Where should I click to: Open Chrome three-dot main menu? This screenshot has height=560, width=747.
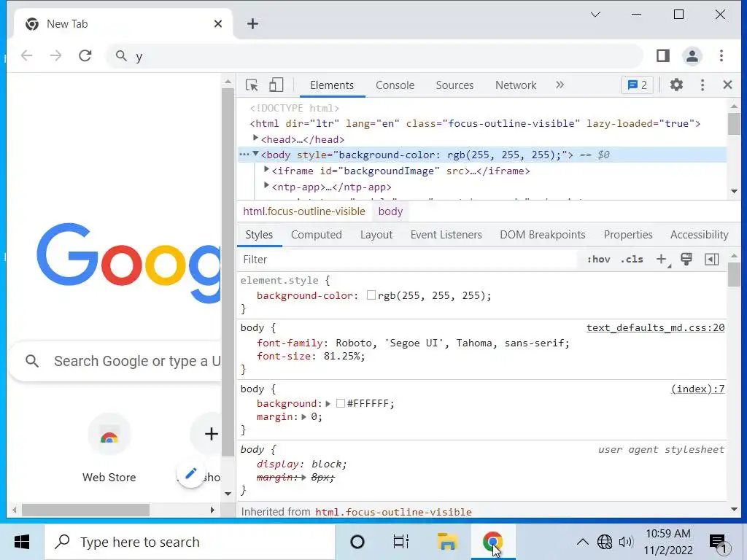click(x=721, y=55)
